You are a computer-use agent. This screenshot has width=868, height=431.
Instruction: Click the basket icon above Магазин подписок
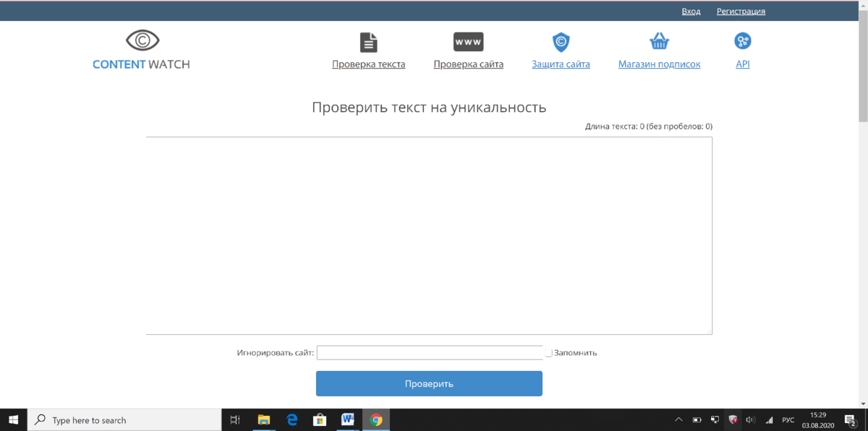click(659, 41)
